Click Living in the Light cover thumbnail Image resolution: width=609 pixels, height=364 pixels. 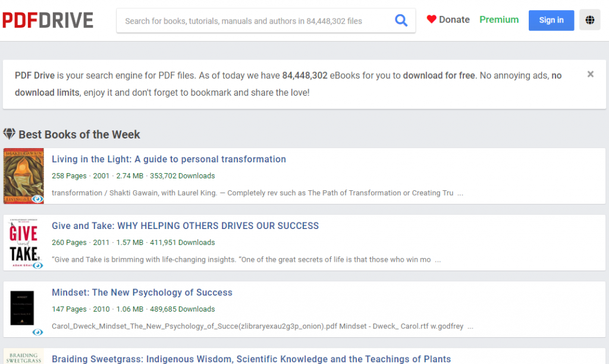pyautogui.click(x=24, y=176)
